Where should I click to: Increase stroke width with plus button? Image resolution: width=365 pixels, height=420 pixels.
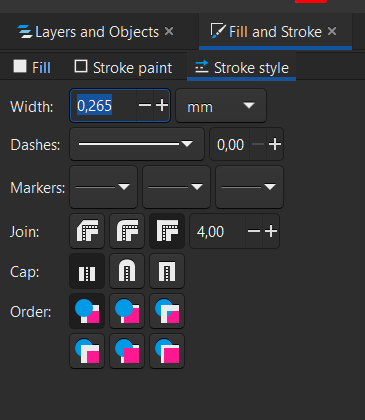point(162,106)
